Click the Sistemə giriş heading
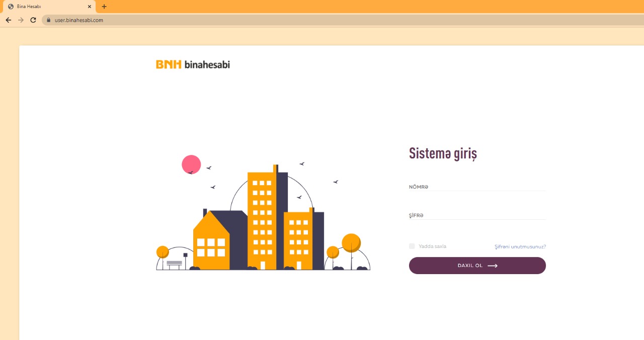The image size is (644, 340). pyautogui.click(x=443, y=153)
